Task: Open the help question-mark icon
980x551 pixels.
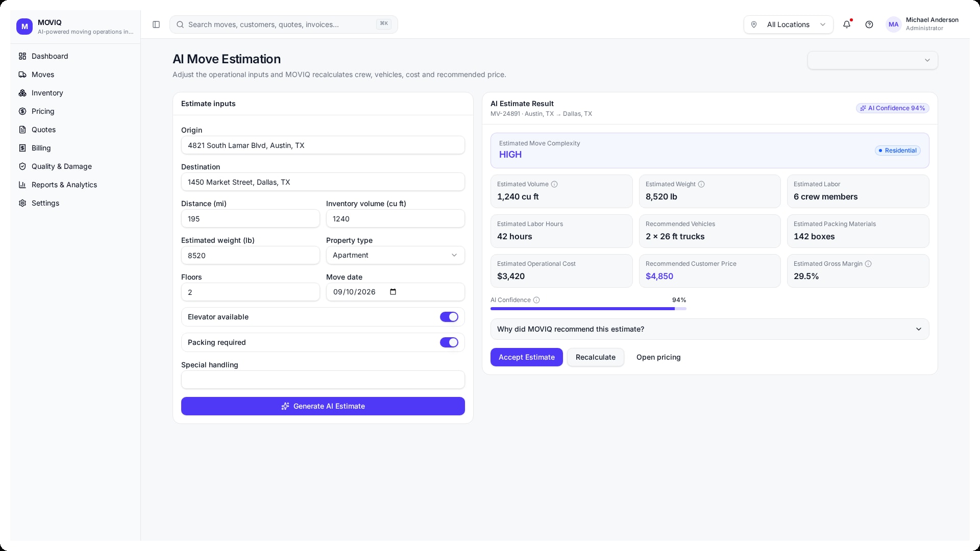Action: click(869, 24)
